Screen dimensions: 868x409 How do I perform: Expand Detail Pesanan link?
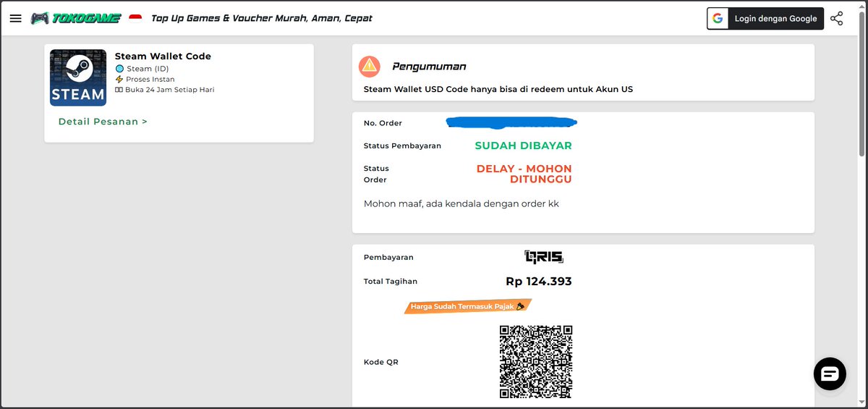103,122
